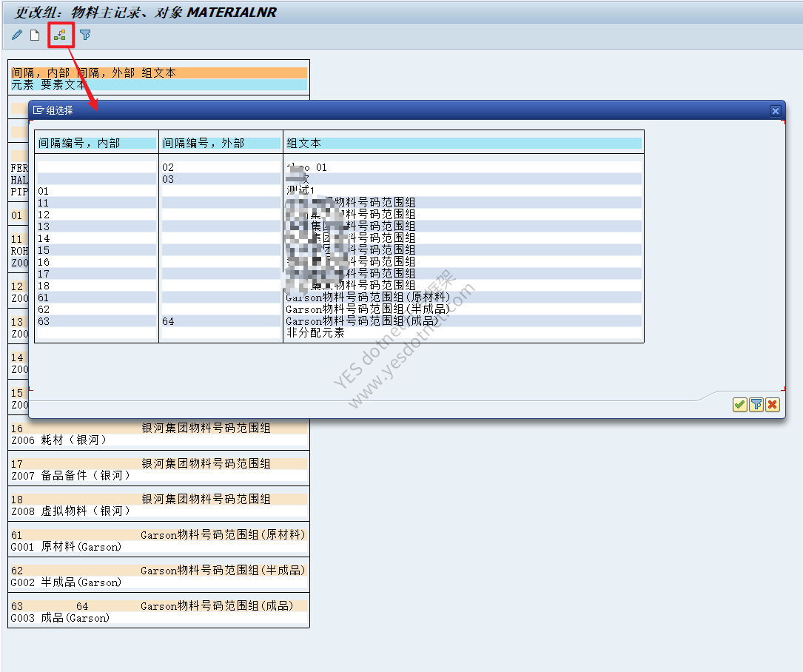Select internal number 14 row
Image resolution: width=803 pixels, height=672 pixels.
pos(340,238)
